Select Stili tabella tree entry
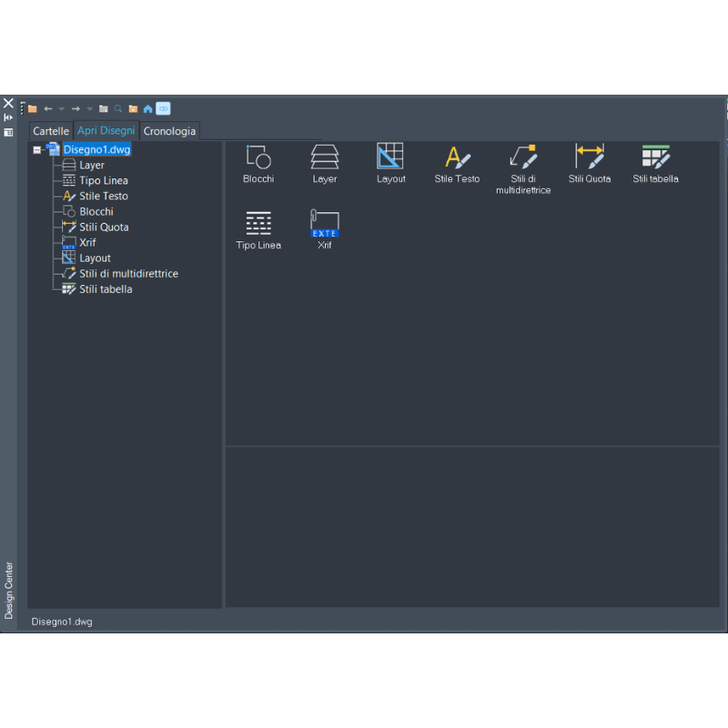The width and height of the screenshot is (728, 728). 106,289
